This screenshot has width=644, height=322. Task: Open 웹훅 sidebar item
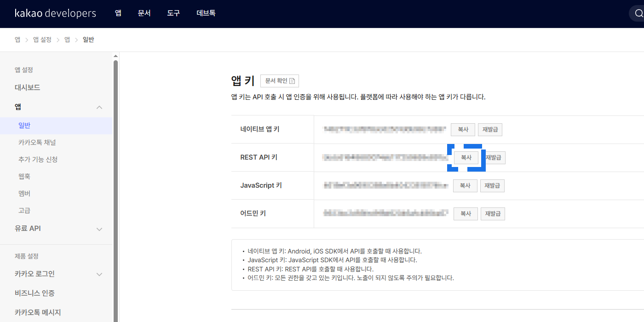pyautogui.click(x=24, y=177)
